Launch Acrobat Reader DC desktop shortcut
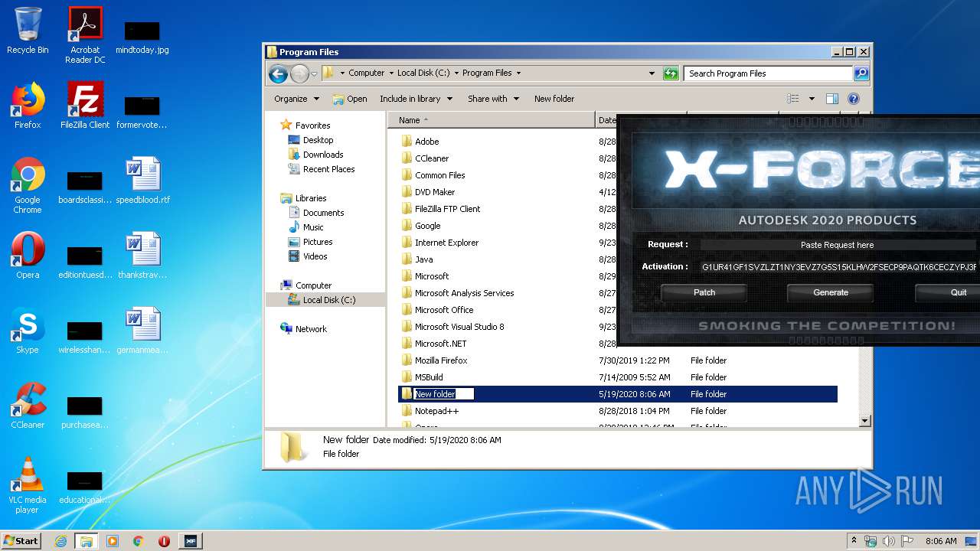 click(x=85, y=35)
